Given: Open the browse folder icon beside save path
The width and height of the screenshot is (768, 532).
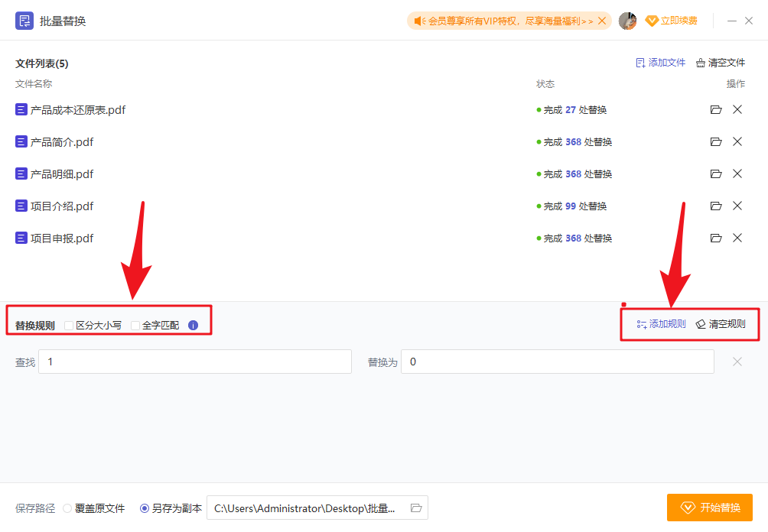Looking at the screenshot, I should point(416,508).
